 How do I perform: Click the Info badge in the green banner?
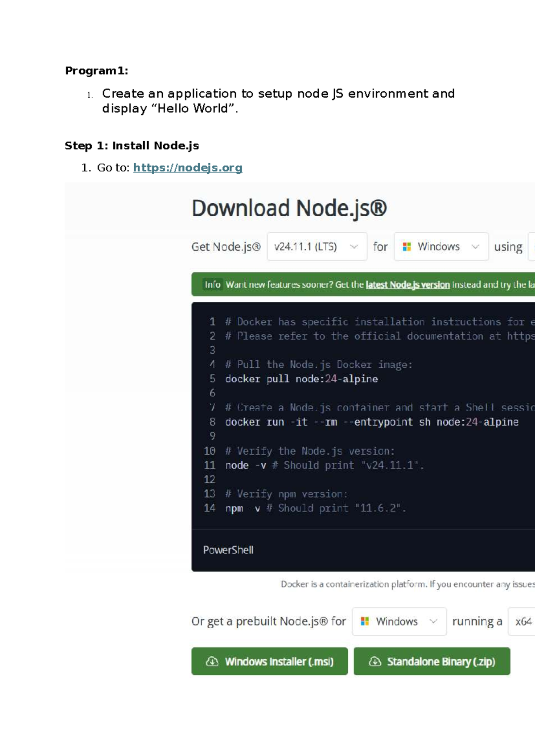(213, 285)
